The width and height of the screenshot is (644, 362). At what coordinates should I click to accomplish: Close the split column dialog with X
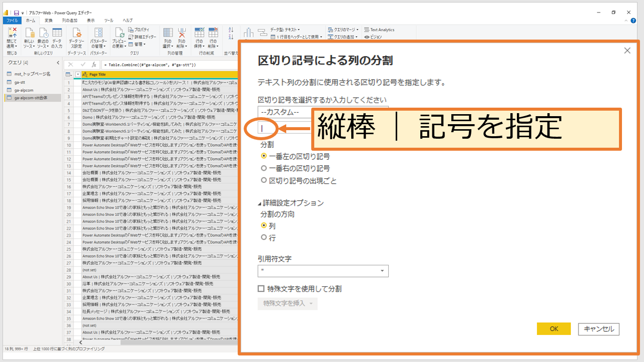627,50
